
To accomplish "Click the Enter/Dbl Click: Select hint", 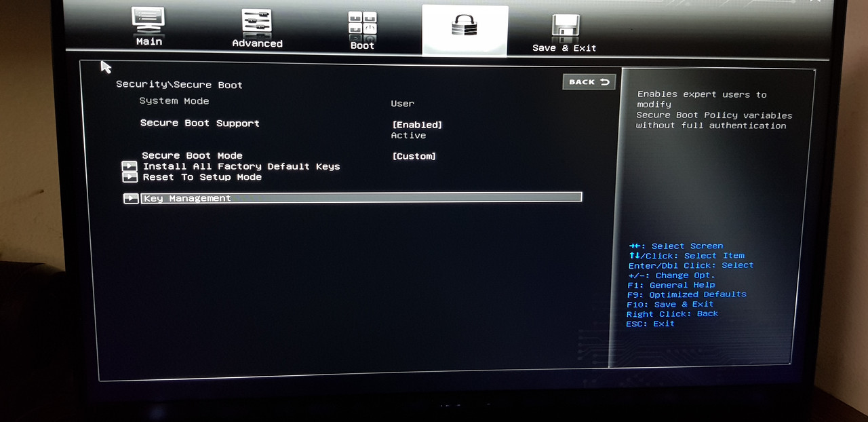I will (690, 265).
